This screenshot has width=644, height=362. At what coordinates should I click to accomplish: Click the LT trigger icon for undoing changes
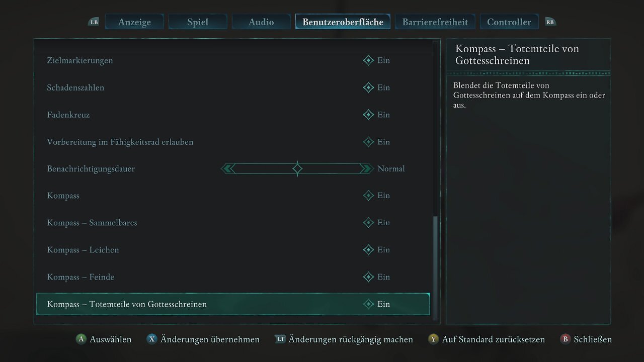coord(280,339)
